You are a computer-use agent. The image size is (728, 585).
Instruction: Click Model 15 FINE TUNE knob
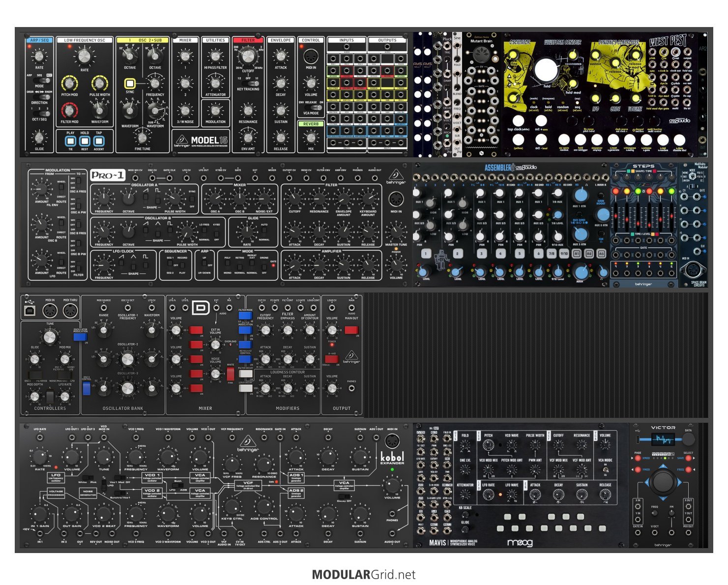coord(143,138)
